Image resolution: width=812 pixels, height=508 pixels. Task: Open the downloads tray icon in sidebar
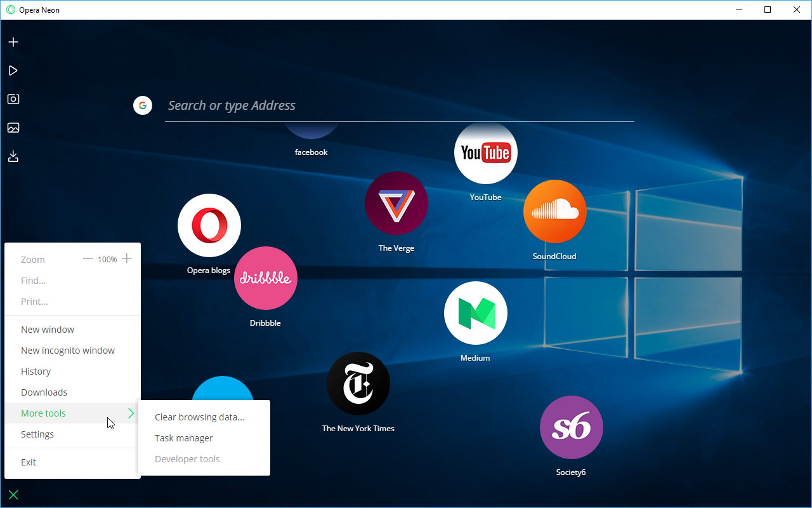click(13, 156)
